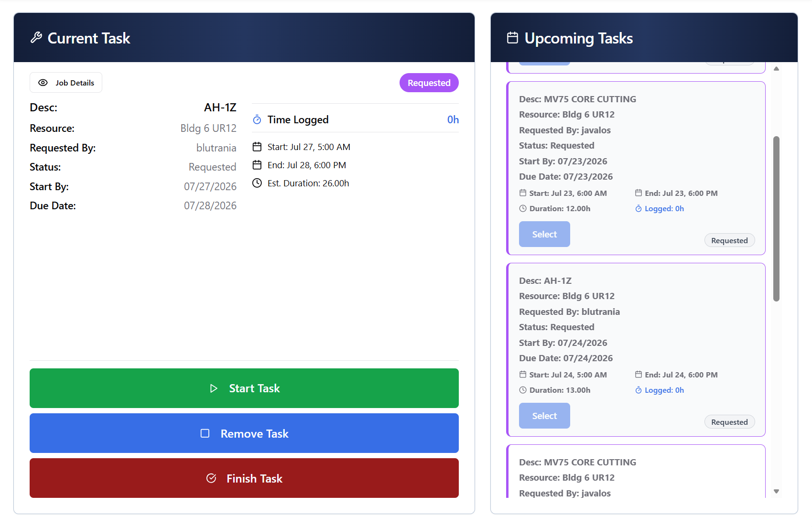Image resolution: width=812 pixels, height=527 pixels.
Task: Click the purple Requested status badge in Current Task
Action: tap(429, 83)
